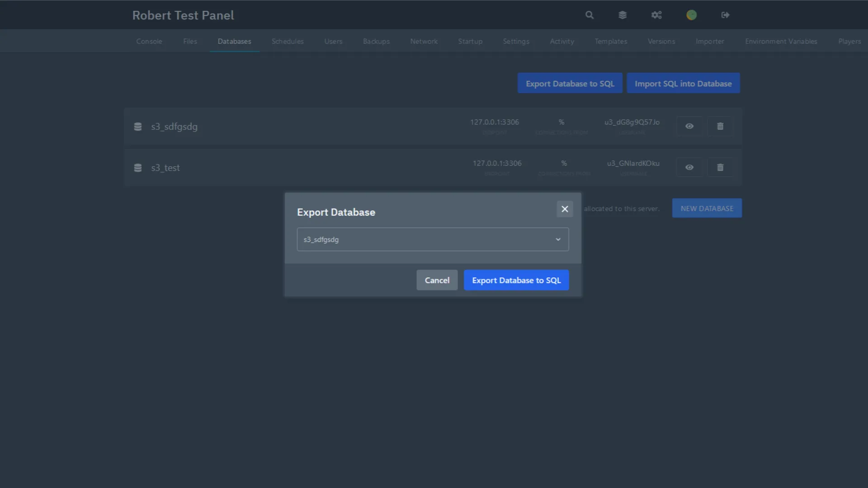Viewport: 868px width, 488px height.
Task: Click the server stack icon in the top bar
Action: 623,15
